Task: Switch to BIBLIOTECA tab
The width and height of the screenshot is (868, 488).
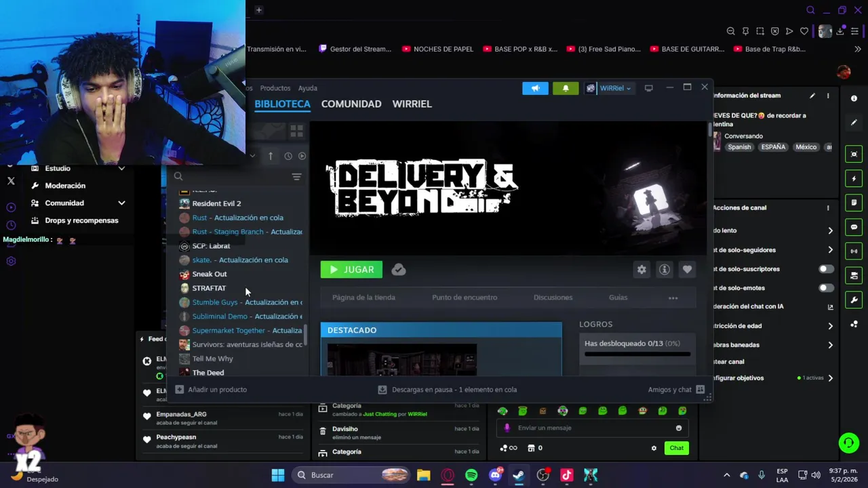Action: pos(282,104)
